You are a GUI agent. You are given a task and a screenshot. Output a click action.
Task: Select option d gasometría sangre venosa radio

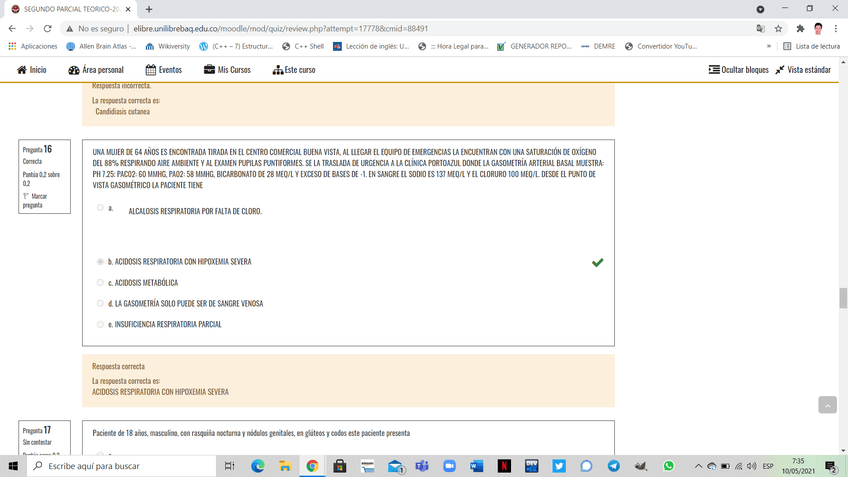(x=100, y=303)
